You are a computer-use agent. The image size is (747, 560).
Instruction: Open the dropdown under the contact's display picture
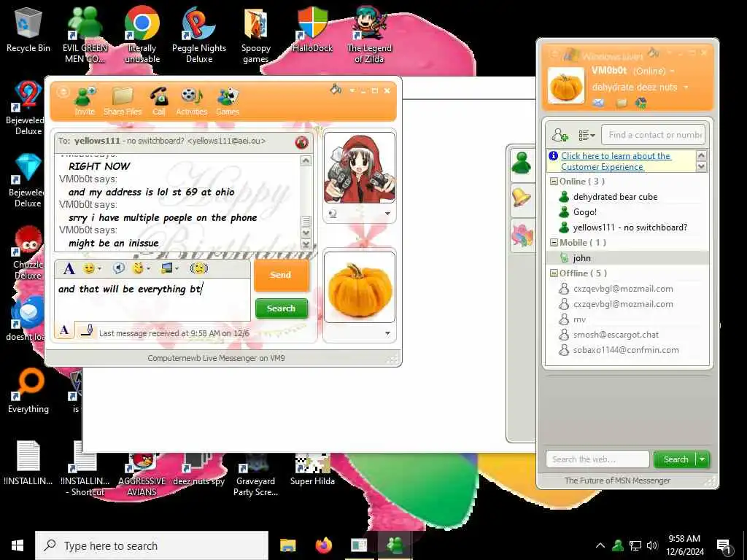(388, 214)
